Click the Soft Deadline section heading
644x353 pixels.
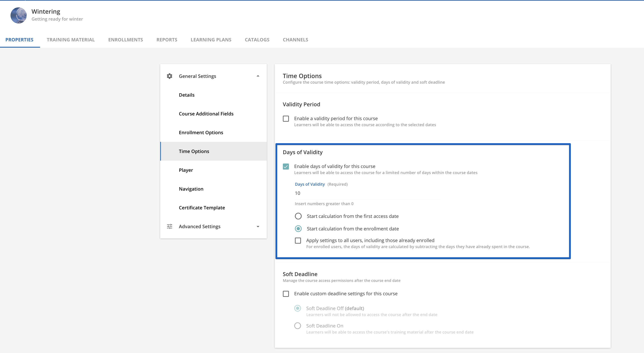click(300, 274)
